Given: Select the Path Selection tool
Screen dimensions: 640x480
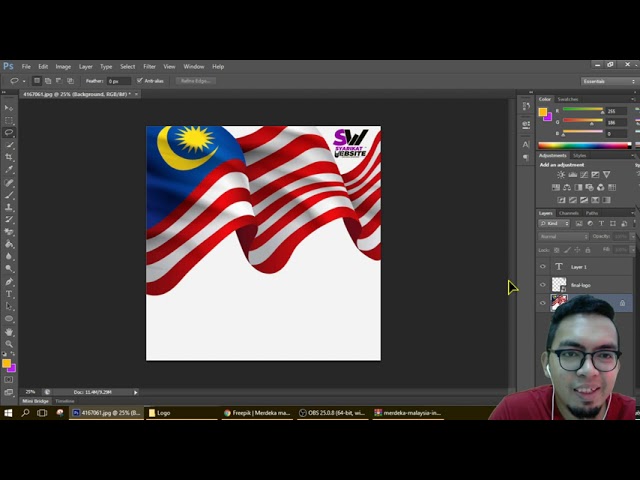Looking at the screenshot, I should point(9,306).
